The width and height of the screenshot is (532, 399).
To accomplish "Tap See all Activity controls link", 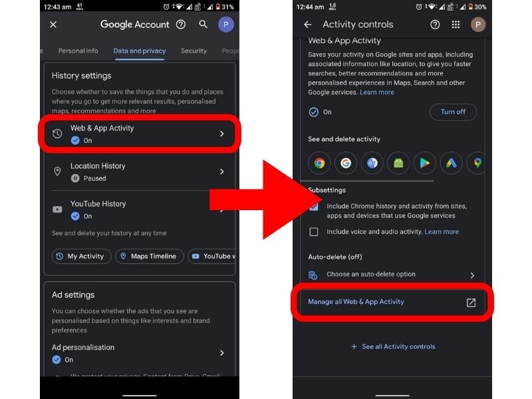I will (393, 346).
